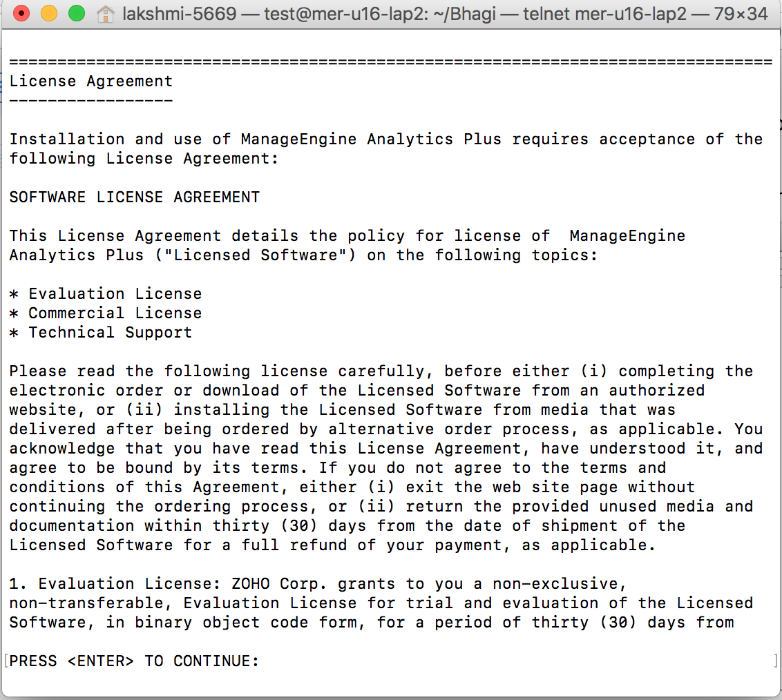Click the "following License Agreement:" line
Image resolution: width=782 pixels, height=700 pixels.
pos(144,159)
